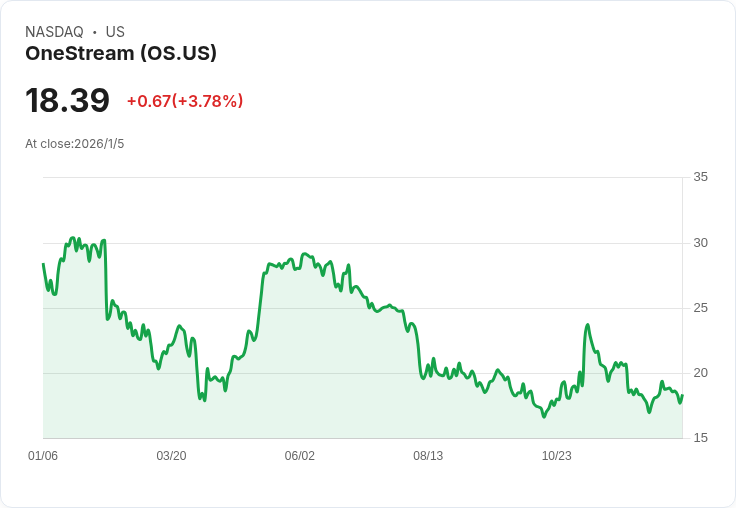Select the 03/20 date on x-axis

point(171,456)
